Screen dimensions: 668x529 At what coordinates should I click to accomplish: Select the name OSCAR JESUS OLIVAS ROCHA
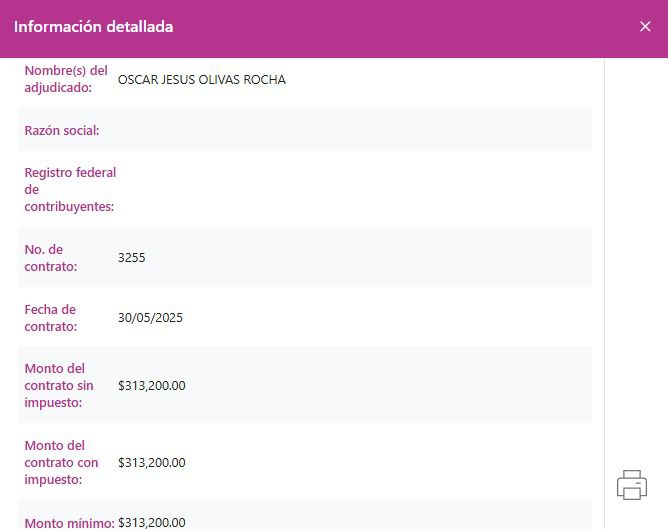[201, 80]
